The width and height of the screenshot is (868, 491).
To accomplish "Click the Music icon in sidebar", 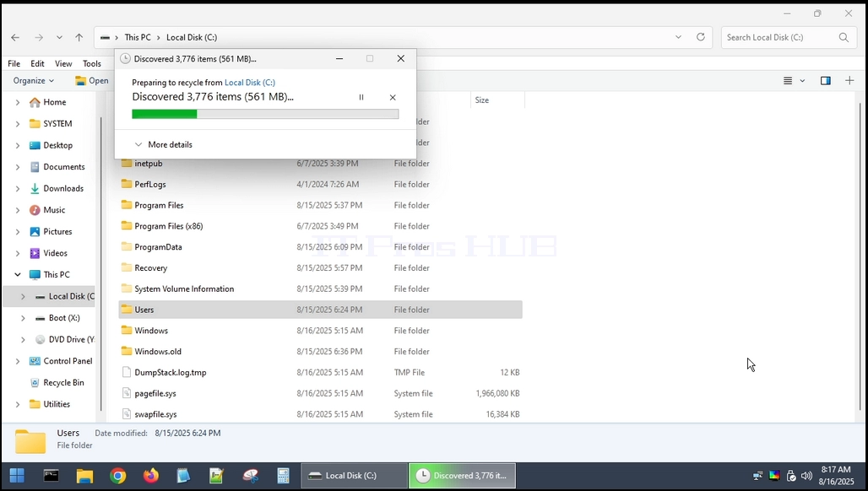I will [35, 210].
